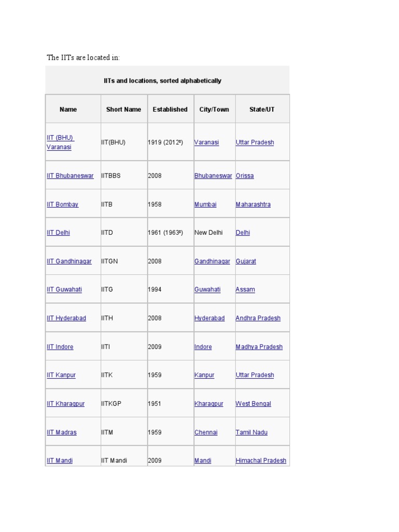Click the Orissa state link
The height and width of the screenshot is (532, 399).
coord(245,176)
